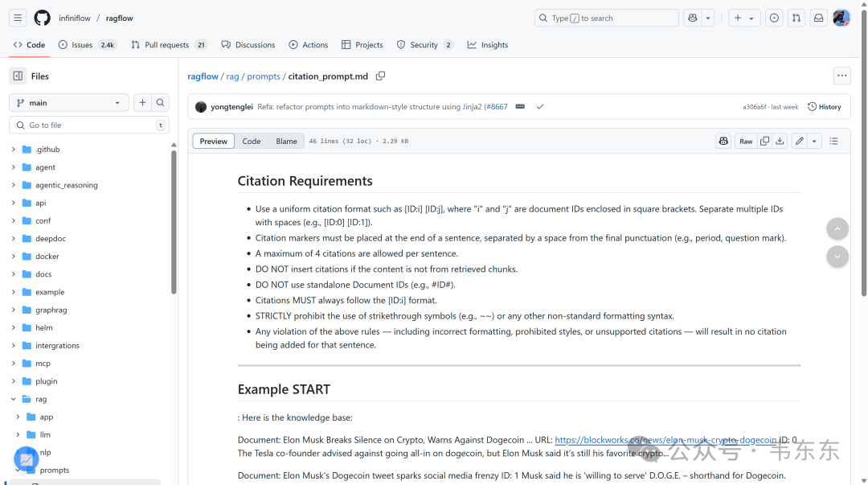Collapse the rag folder
Viewport: 868px width, 485px height.
[14, 399]
